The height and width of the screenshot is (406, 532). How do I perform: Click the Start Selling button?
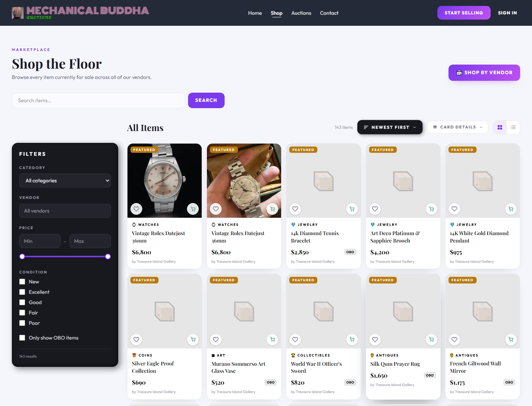pyautogui.click(x=464, y=13)
